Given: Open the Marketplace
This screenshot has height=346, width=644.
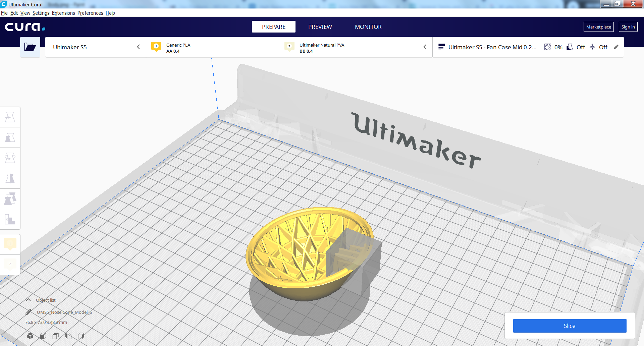Looking at the screenshot, I should tap(598, 27).
